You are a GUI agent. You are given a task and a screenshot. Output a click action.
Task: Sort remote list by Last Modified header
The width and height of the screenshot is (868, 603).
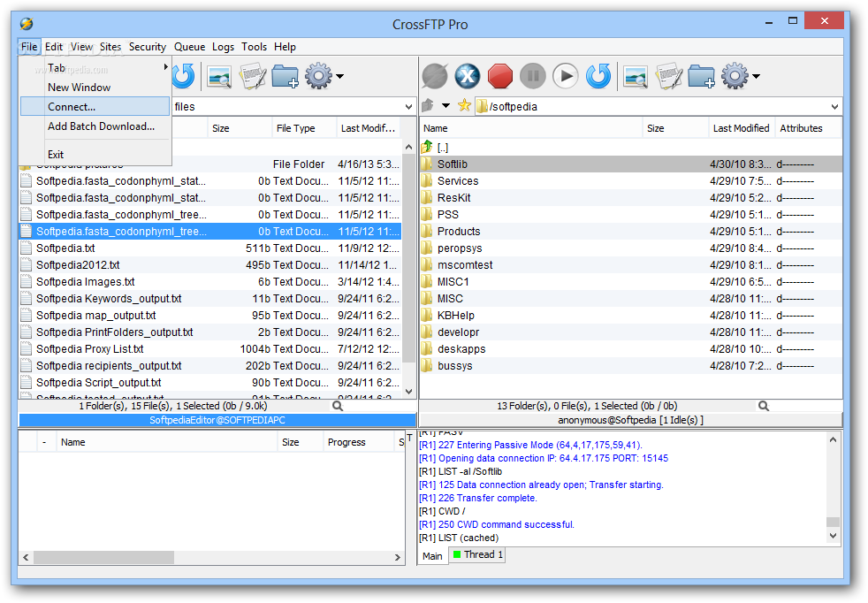click(x=742, y=128)
